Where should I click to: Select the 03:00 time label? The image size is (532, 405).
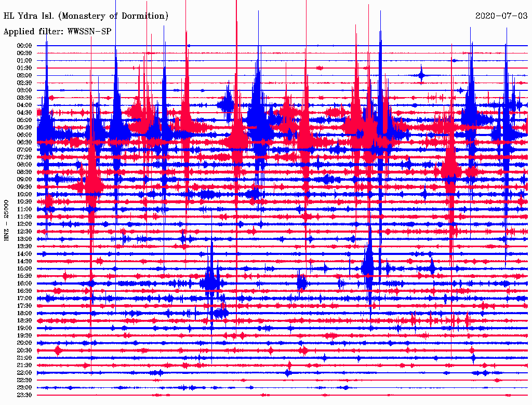(24, 90)
